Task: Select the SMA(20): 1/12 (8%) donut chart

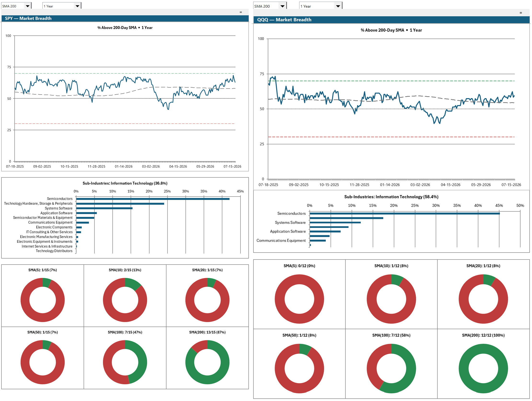Action: [483, 299]
